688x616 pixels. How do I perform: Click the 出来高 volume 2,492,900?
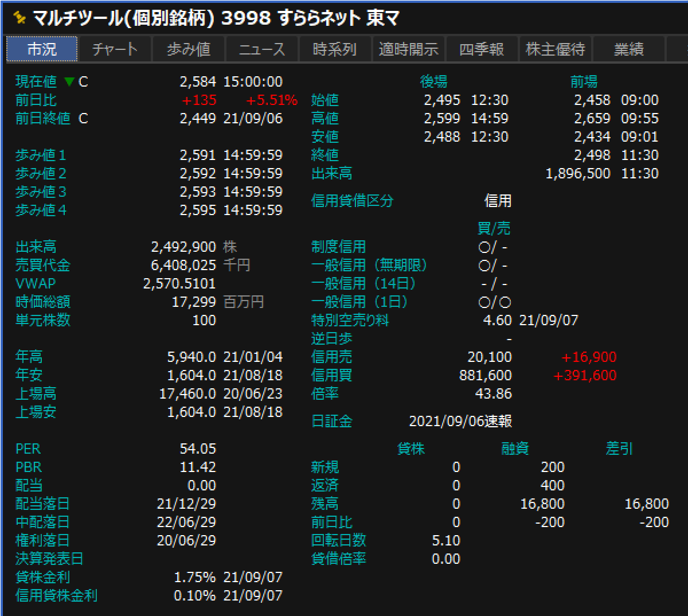(x=183, y=247)
